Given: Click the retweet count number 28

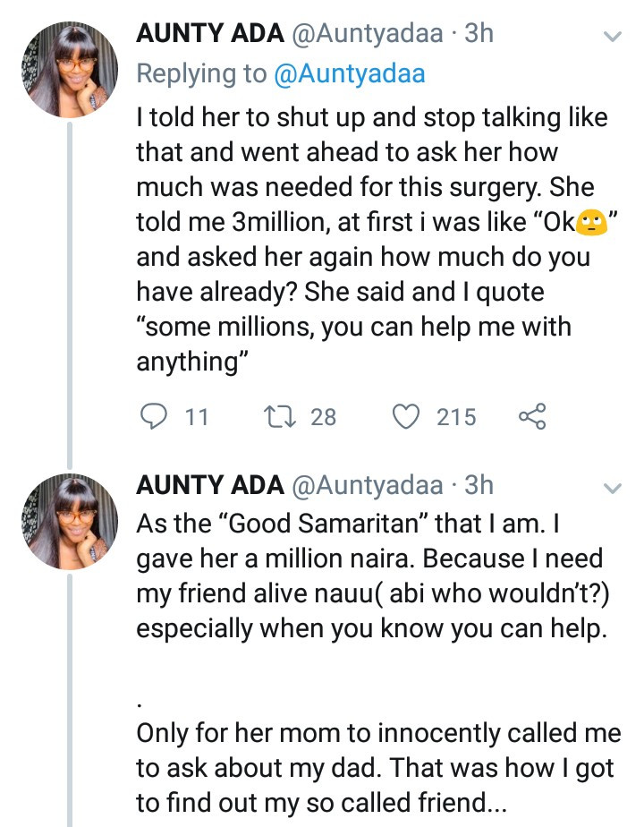Looking at the screenshot, I should point(323,417).
